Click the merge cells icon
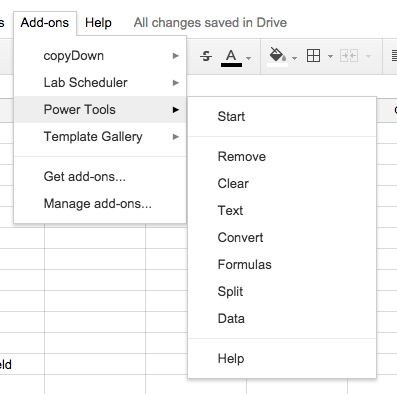 349,56
